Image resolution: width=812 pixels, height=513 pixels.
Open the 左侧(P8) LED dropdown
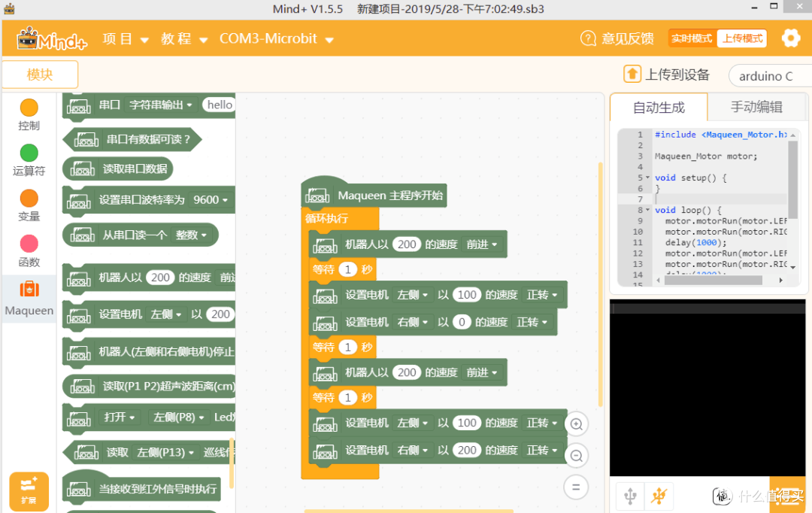coord(179,417)
